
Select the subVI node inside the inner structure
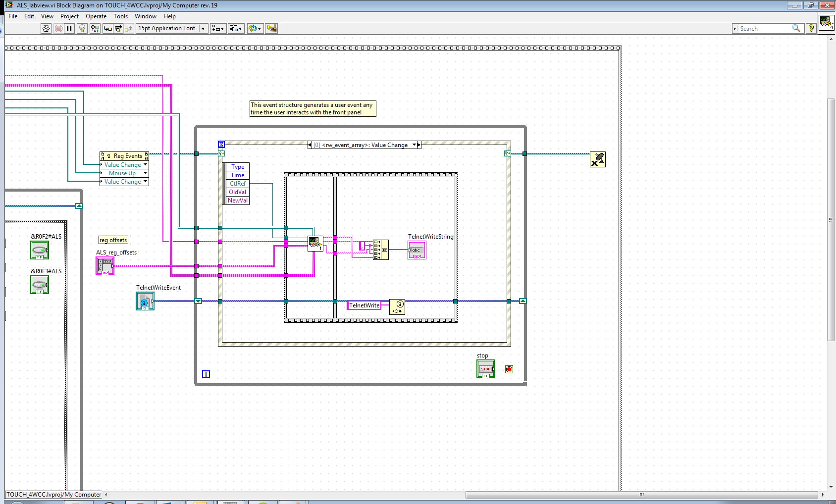point(315,244)
